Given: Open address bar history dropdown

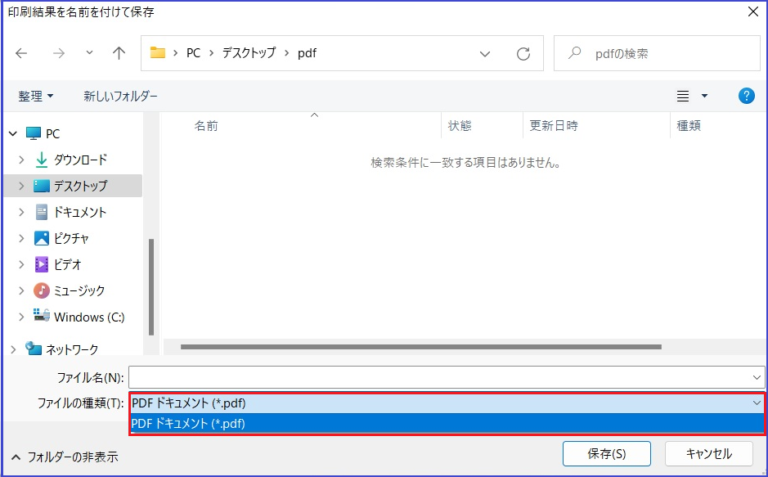Looking at the screenshot, I should [x=484, y=53].
